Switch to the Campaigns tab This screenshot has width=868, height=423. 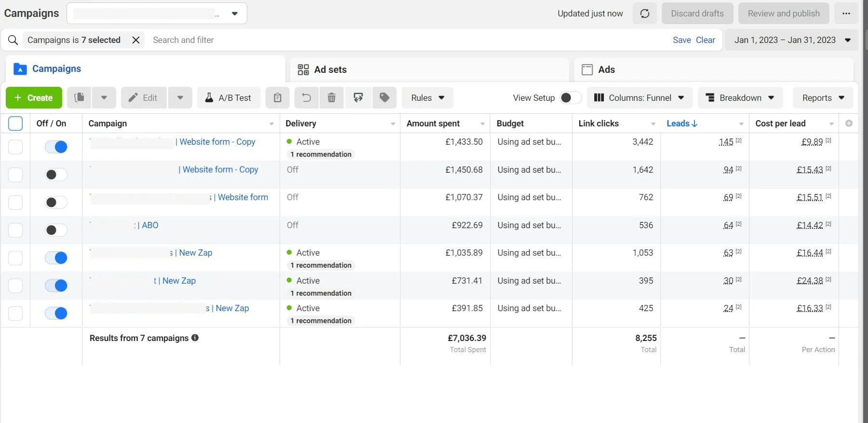click(145, 69)
